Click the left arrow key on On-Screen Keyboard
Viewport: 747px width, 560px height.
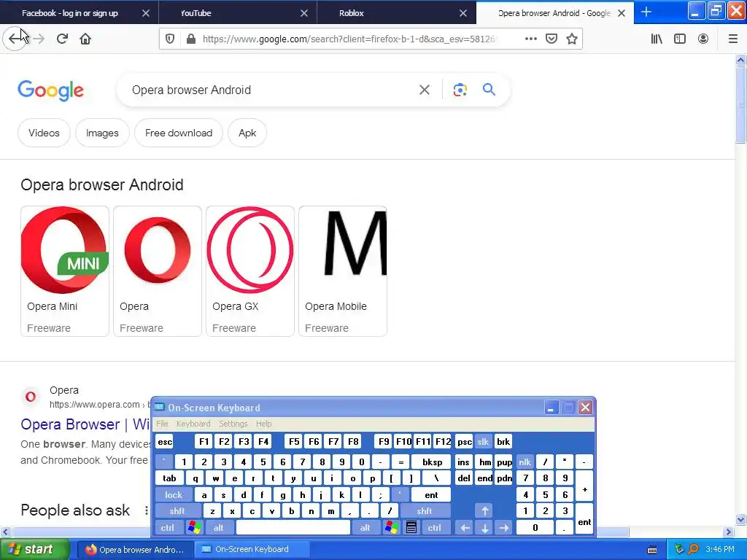(x=465, y=527)
